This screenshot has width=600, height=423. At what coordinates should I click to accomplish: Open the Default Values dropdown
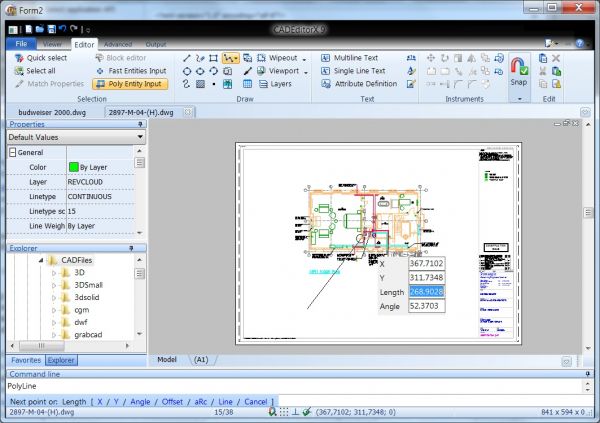click(139, 136)
